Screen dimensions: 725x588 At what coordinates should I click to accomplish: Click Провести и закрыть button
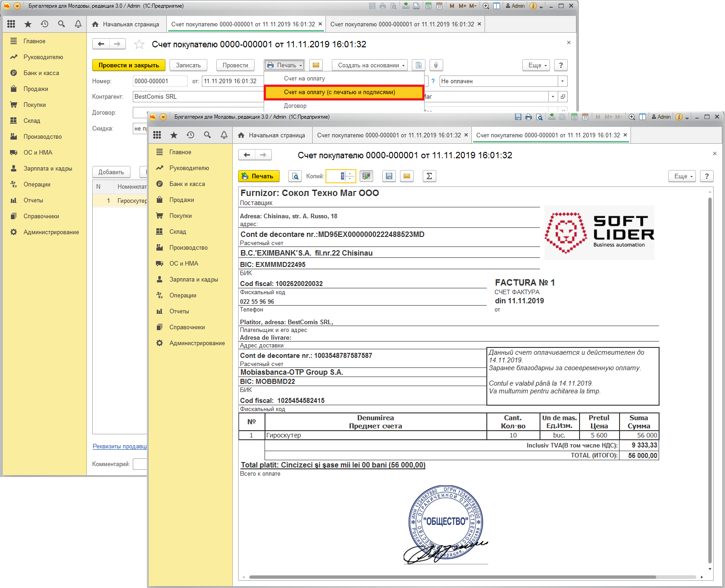coord(129,65)
